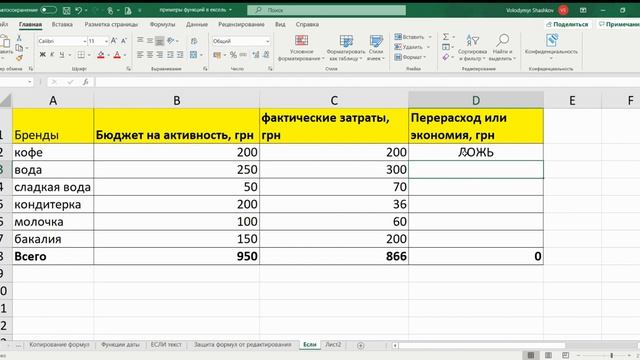Click the Поиск search box

click(327, 10)
